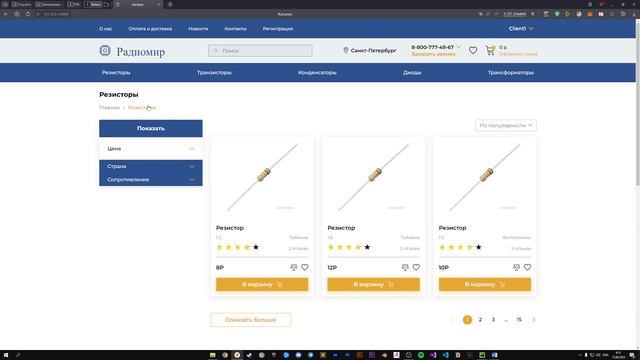Select current page 1 in pagination
Image resolution: width=640 pixels, height=360 pixels.
click(467, 320)
